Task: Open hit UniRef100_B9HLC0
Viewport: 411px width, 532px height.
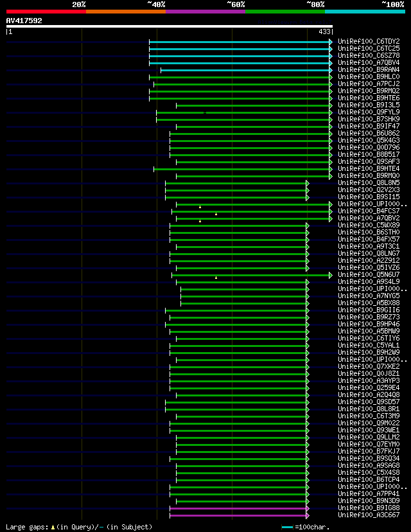Action: coord(369,76)
